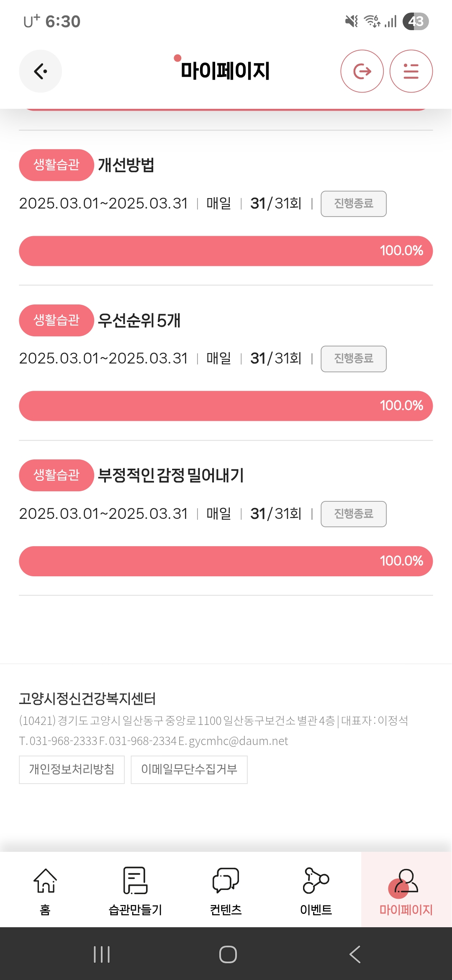The height and width of the screenshot is (980, 452).
Task: Open the hamburger menu icon
Action: click(411, 71)
